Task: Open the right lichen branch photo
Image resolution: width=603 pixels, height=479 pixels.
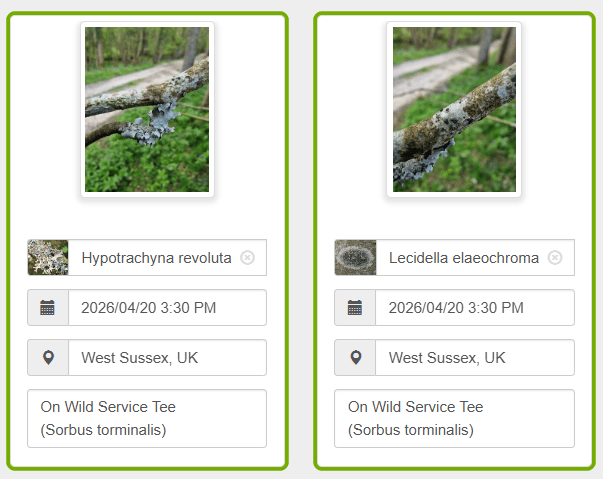Action: [454, 109]
